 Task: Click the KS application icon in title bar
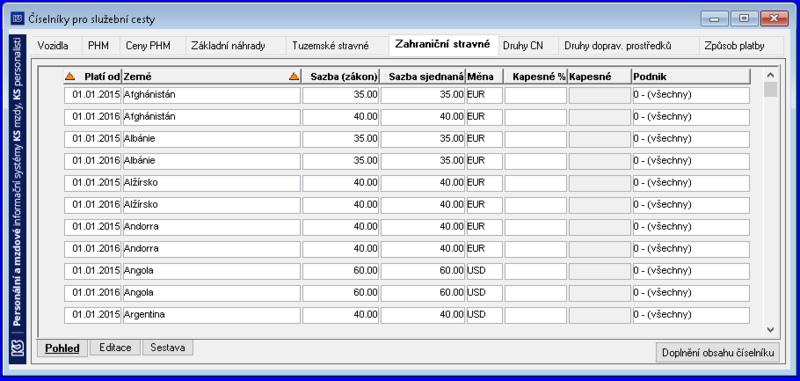17,19
